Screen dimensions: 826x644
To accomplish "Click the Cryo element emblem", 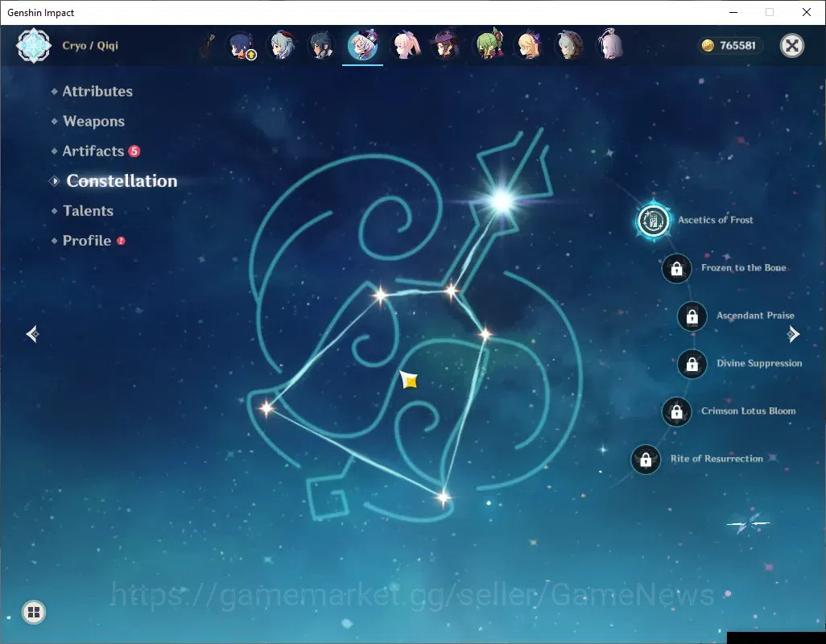I will 34,46.
